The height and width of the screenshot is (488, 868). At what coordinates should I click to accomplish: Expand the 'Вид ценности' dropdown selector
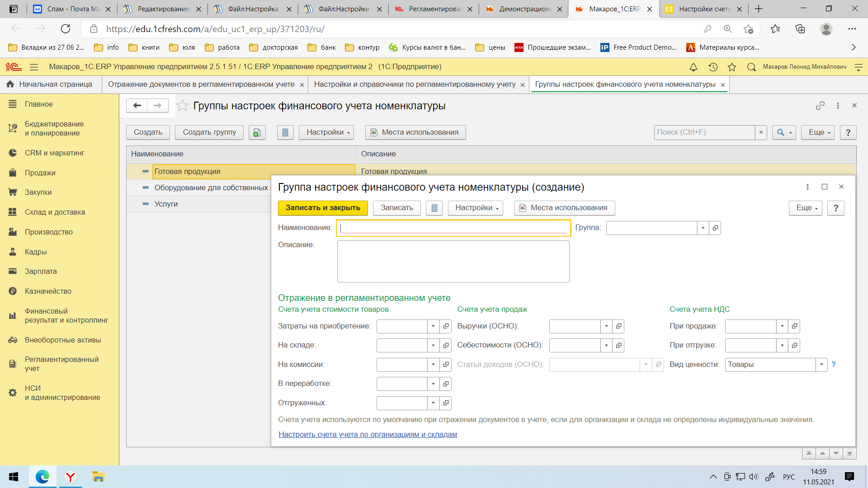pyautogui.click(x=821, y=364)
